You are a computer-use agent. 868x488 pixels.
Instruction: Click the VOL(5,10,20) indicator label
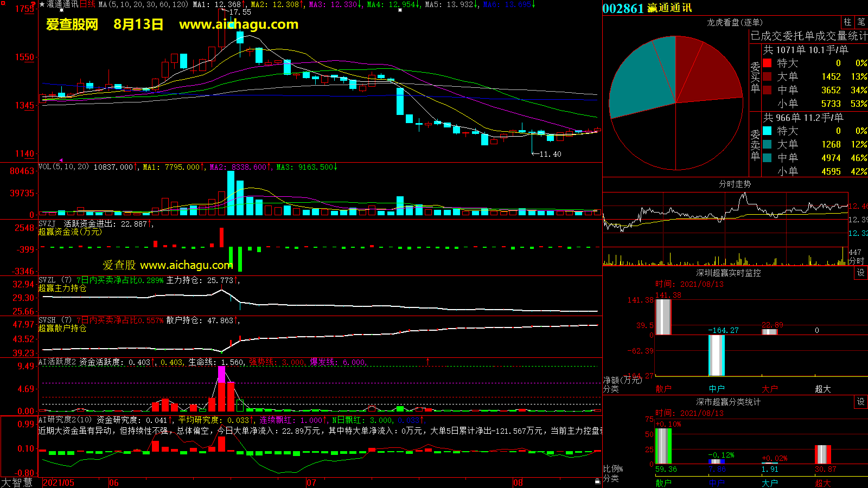(63, 167)
